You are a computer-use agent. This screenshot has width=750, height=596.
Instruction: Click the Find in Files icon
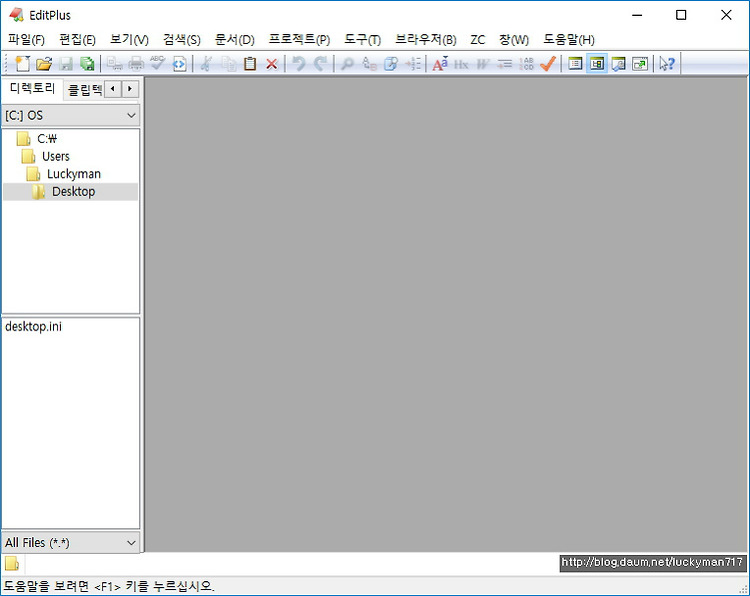391,64
